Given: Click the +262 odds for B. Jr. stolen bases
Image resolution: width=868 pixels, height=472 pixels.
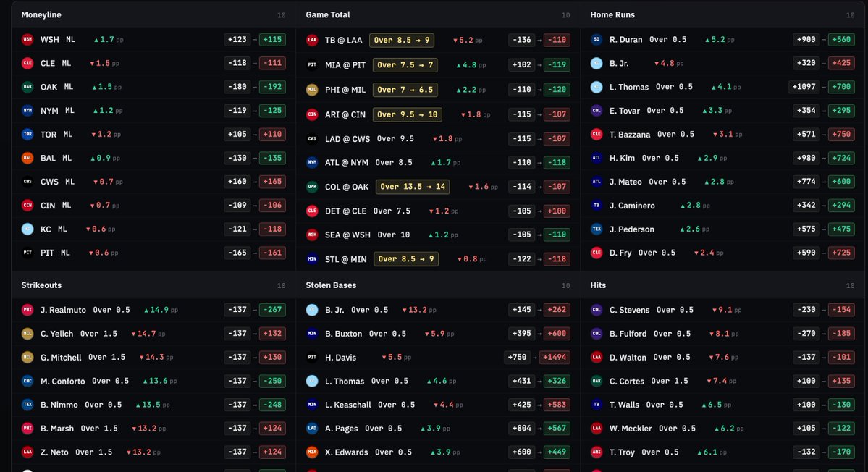Looking at the screenshot, I should coord(557,310).
